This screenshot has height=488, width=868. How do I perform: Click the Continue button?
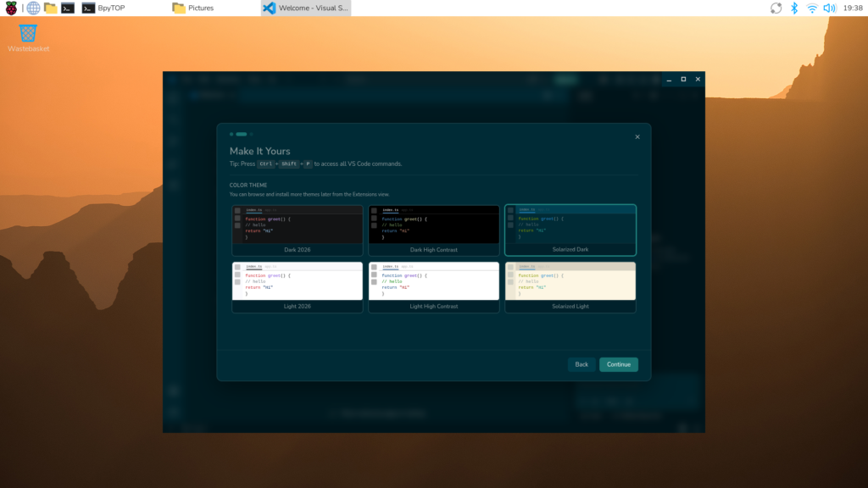(x=618, y=364)
